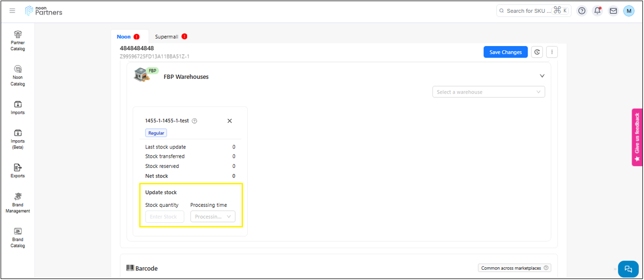Open the hamburger navigation menu
644x280 pixels.
pos(12,11)
